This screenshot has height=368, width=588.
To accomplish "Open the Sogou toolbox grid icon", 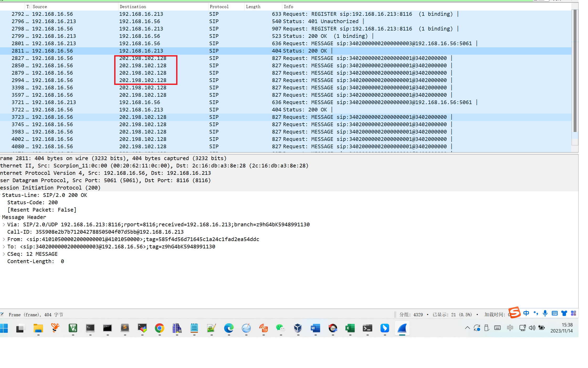I will pyautogui.click(x=574, y=313).
